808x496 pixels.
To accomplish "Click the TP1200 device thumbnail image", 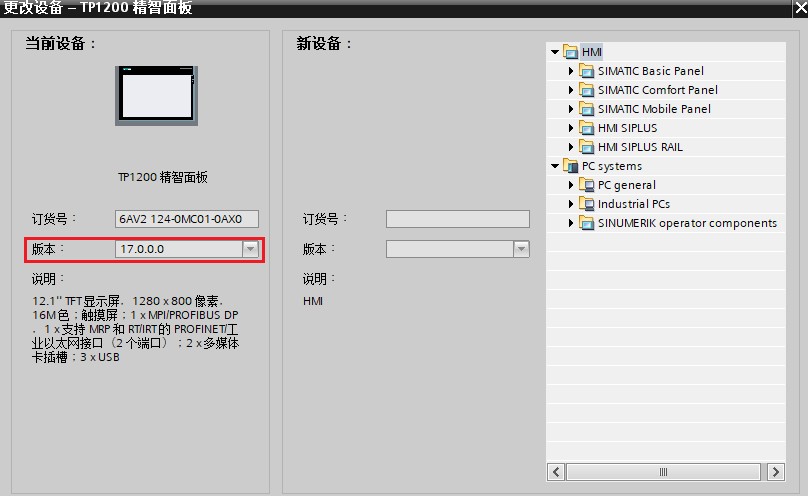I will coord(155,95).
